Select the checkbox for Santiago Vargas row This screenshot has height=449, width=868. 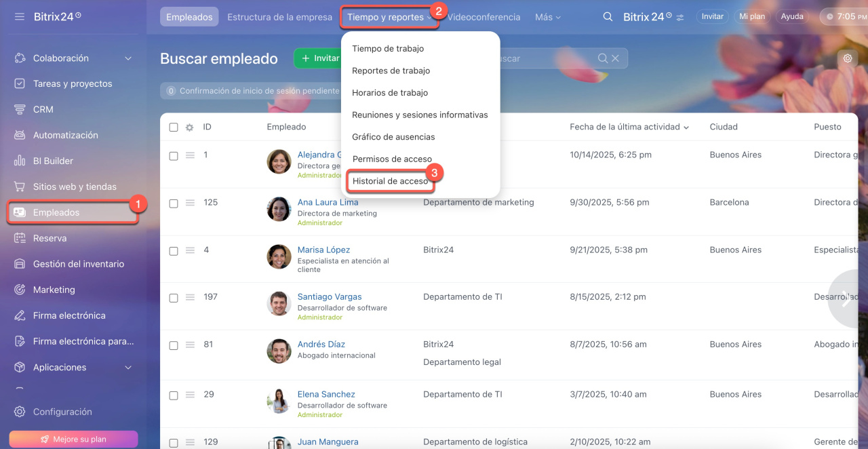[174, 298]
